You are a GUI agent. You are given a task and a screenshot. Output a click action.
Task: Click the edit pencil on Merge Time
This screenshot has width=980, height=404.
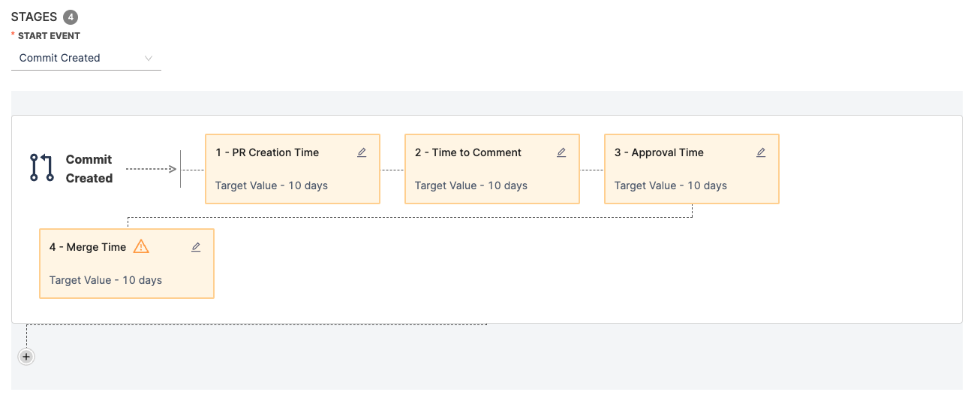coord(196,247)
